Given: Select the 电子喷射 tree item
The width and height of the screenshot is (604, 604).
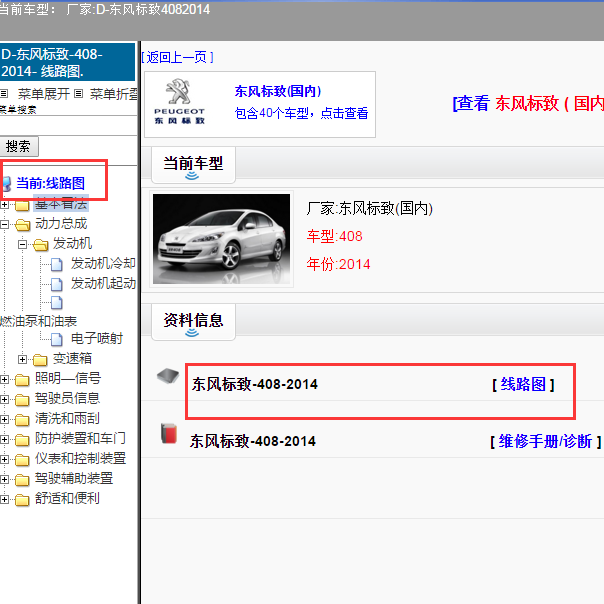Looking at the screenshot, I should 97,339.
